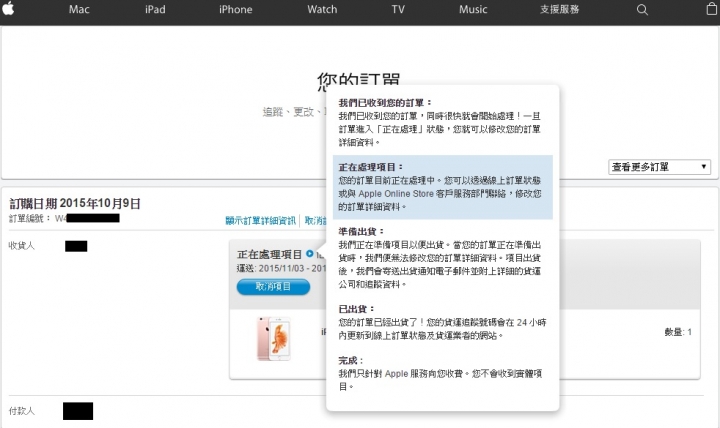Open the Mac menu item
This screenshot has width=720, height=428.
tap(79, 9)
